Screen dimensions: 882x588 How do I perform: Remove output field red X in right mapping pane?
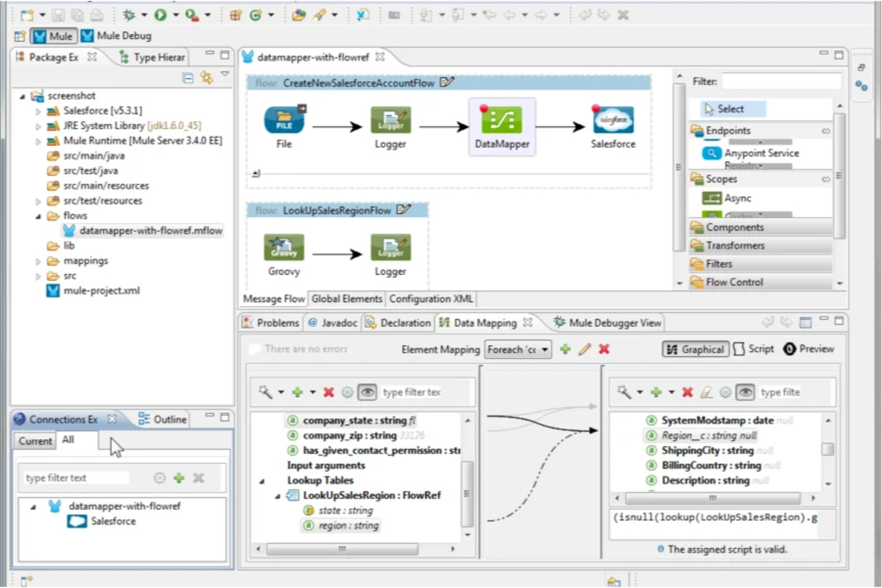point(687,392)
